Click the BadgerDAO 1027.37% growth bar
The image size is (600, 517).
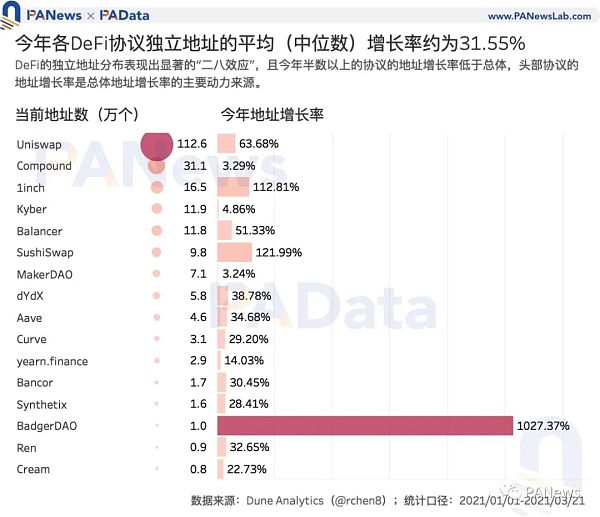pos(365,426)
